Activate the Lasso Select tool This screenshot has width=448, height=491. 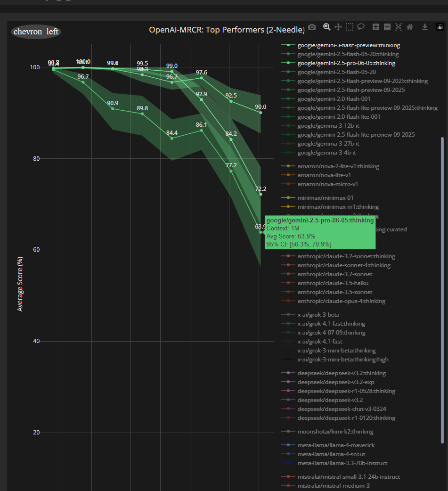click(361, 27)
